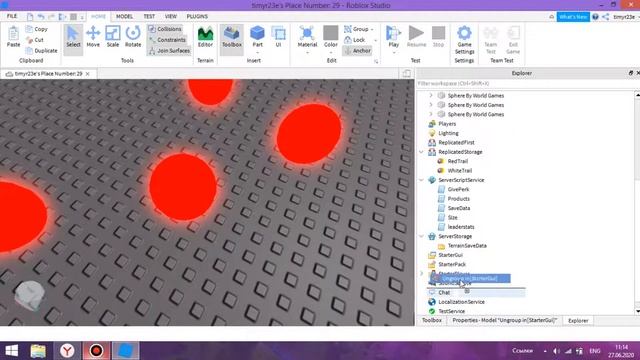Select the Lighting service

tap(448, 133)
